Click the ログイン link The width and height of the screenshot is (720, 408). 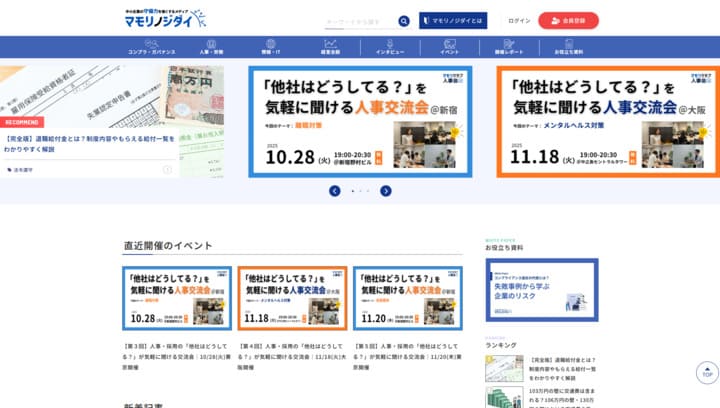click(x=519, y=21)
